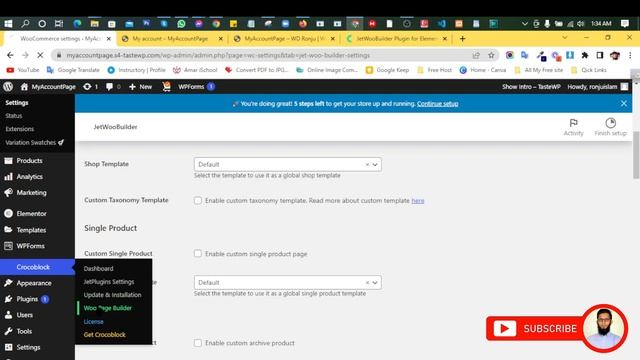The width and height of the screenshot is (640, 360).
Task: Enable custom archive product checkbox
Action: 198,343
